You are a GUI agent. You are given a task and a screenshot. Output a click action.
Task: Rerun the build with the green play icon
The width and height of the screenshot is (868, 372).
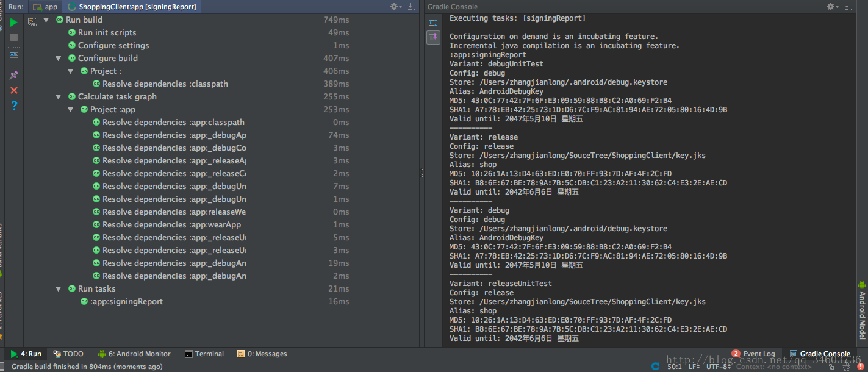pos(14,22)
